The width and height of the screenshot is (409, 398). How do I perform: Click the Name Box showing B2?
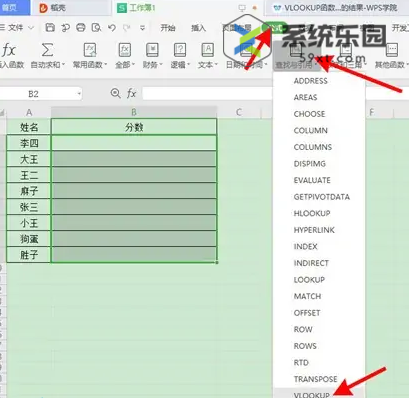pos(33,94)
